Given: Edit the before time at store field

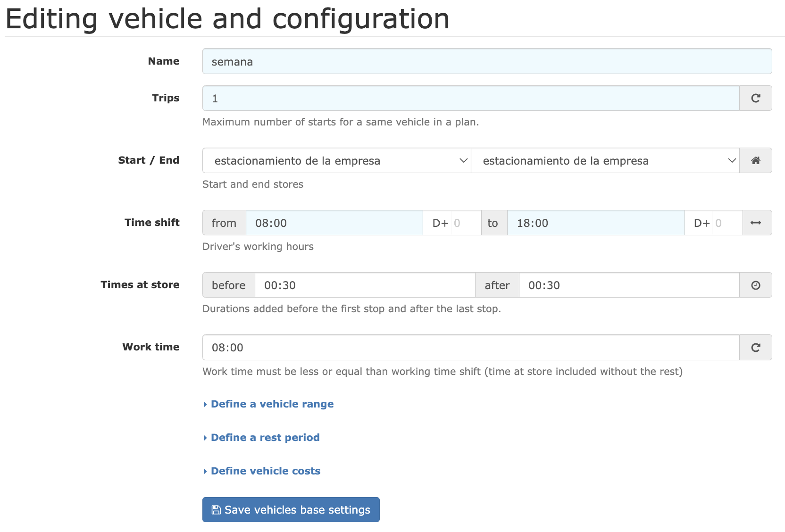Looking at the screenshot, I should coord(364,285).
